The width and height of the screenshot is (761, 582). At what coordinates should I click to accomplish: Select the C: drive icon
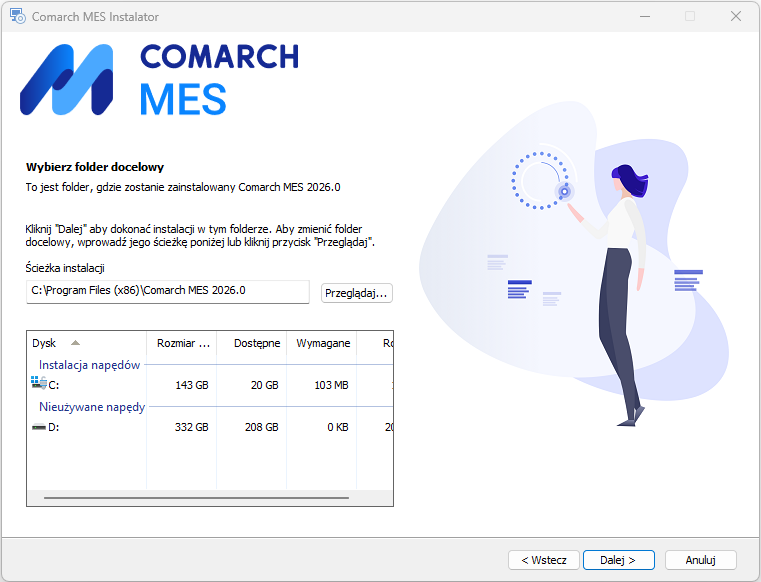click(39, 382)
